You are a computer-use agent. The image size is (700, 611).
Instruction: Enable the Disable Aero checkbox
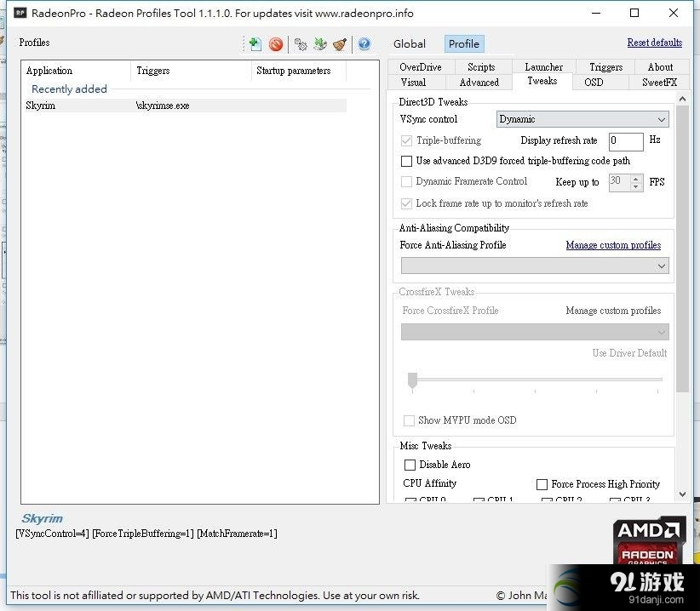click(410, 465)
